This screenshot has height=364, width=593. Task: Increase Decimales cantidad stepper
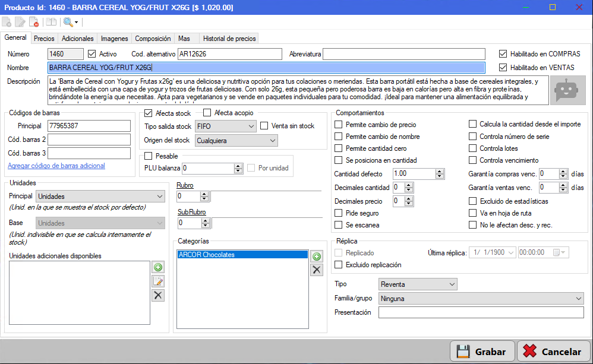coord(408,185)
